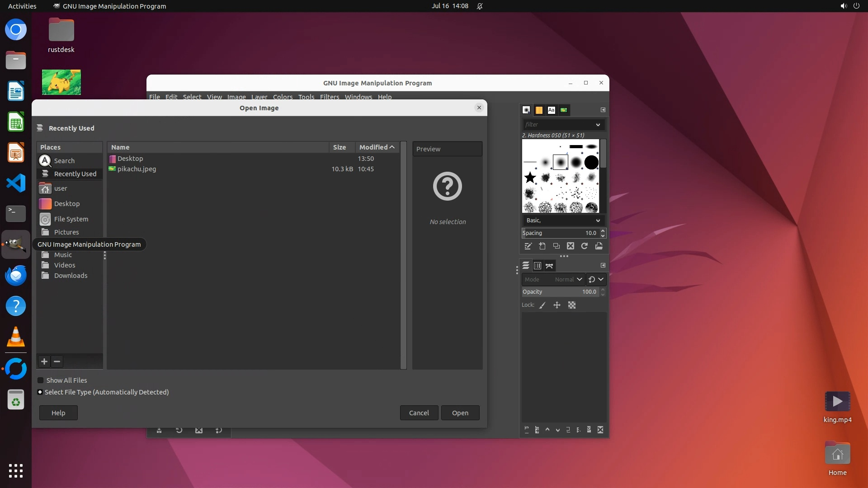This screenshot has width=868, height=488.
Task: Enable the Show All Files checkbox
Action: (41, 380)
